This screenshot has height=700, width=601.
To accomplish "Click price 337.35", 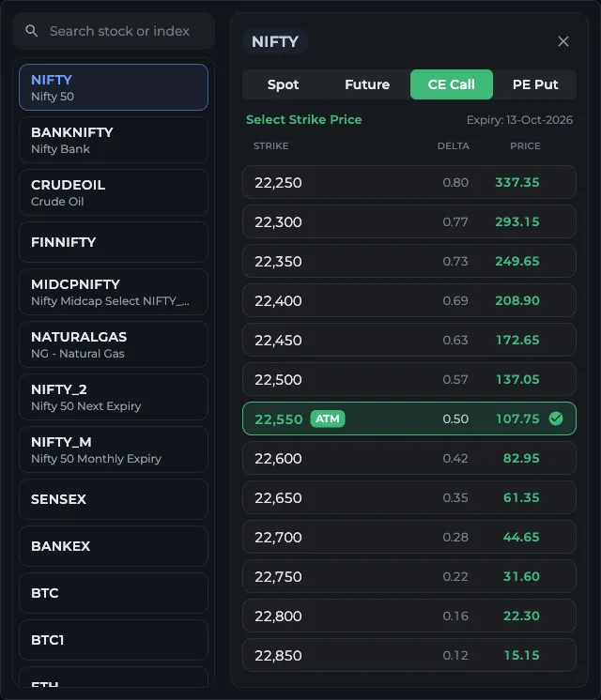I will pyautogui.click(x=517, y=182).
